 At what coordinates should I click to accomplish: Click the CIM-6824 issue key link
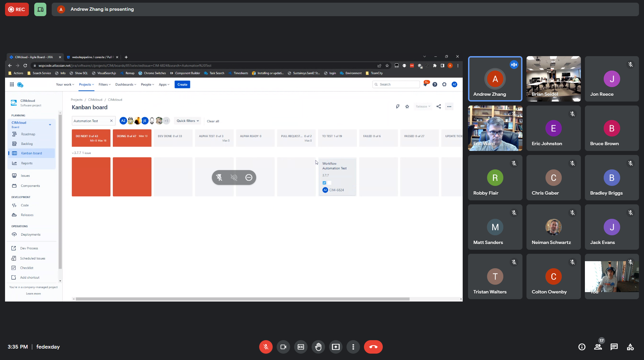click(336, 190)
